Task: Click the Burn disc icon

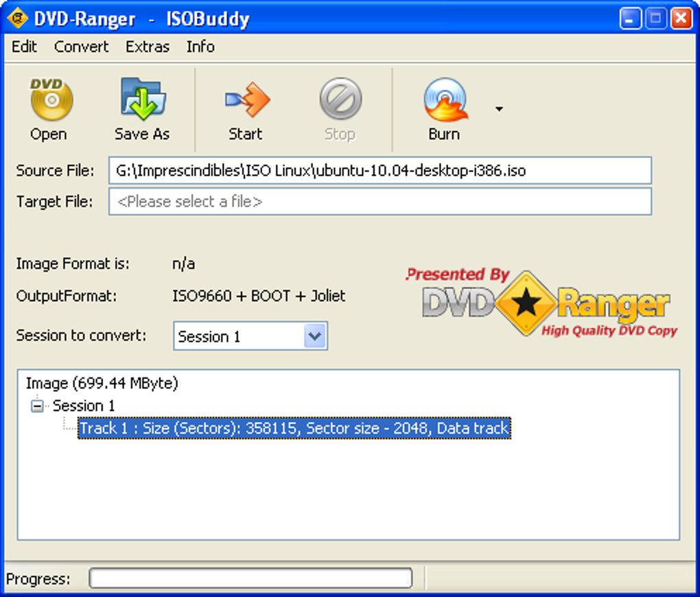Action: [x=445, y=99]
